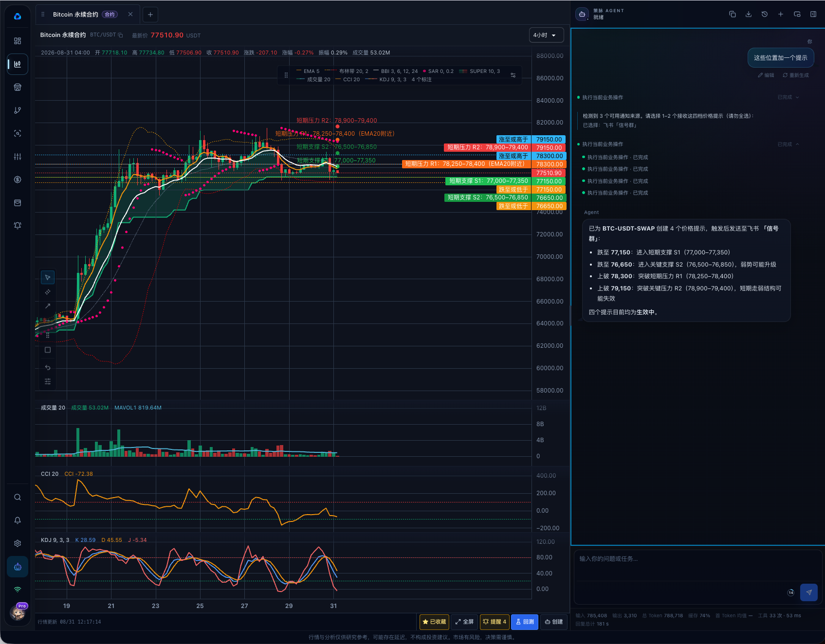Open the dashboard grid icon in sidebar
The image size is (825, 644).
[x=18, y=41]
